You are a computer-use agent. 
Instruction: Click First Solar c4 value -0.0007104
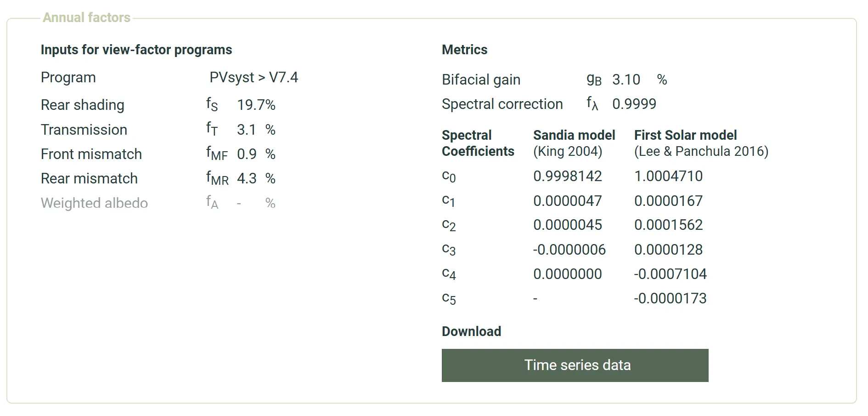point(670,274)
